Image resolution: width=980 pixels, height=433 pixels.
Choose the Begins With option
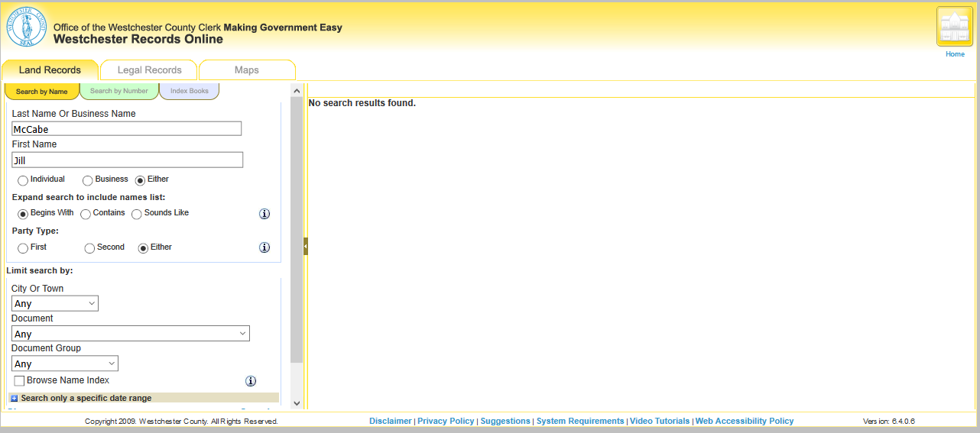click(23, 214)
